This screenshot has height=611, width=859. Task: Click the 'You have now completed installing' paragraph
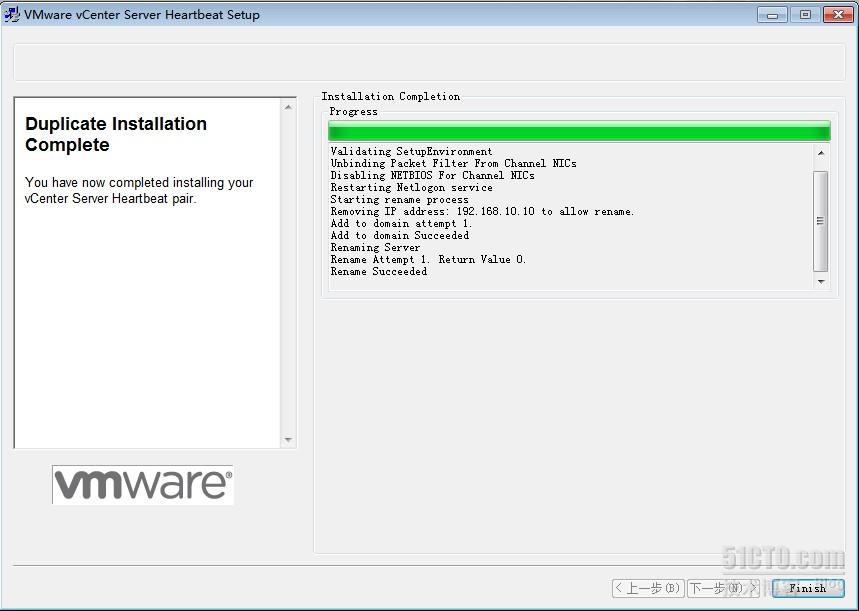[139, 190]
